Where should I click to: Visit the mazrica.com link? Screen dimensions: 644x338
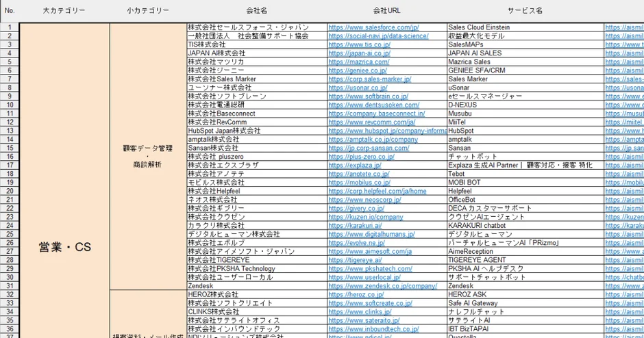click(358, 62)
